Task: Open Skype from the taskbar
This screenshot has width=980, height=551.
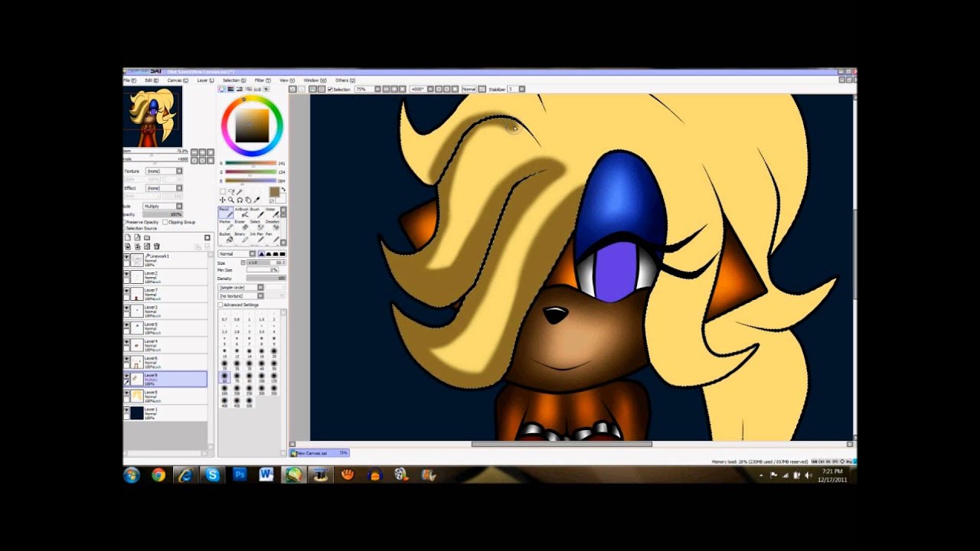Action: 212,474
